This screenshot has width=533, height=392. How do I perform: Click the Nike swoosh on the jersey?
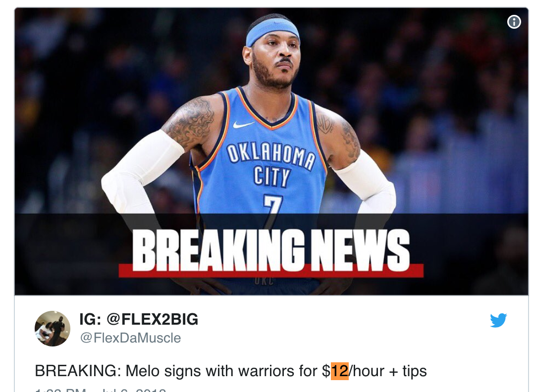[x=243, y=124]
